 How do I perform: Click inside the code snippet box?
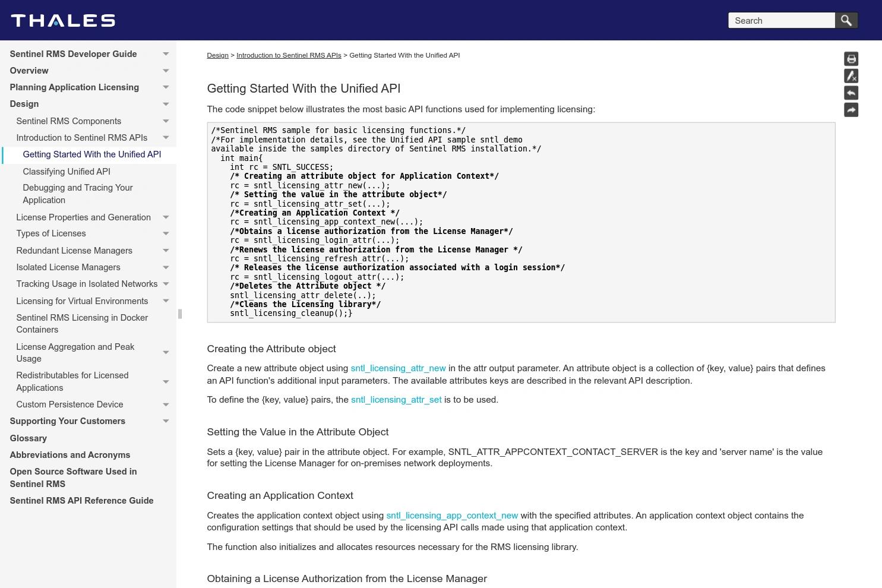(x=521, y=222)
